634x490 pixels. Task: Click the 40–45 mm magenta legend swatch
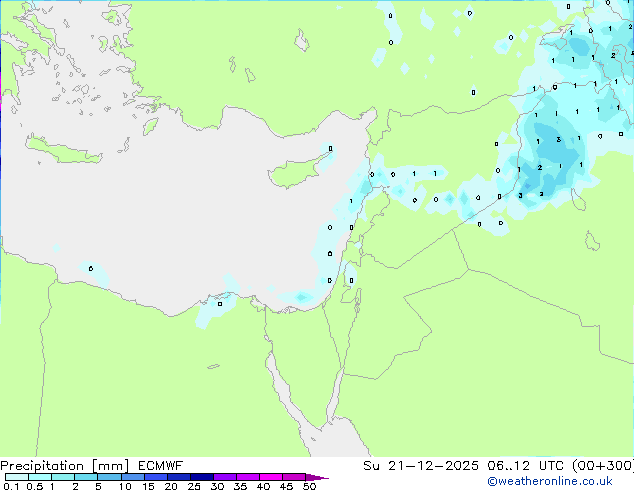tap(271, 477)
